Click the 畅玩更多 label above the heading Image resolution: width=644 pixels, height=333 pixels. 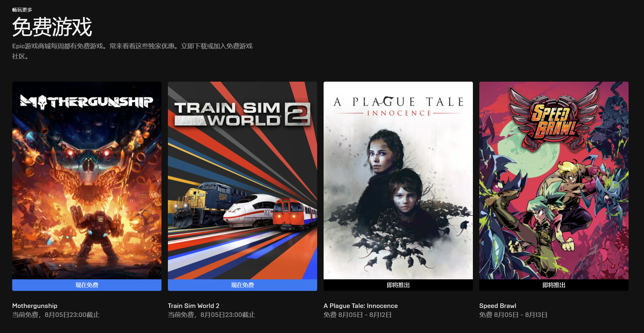[22, 10]
